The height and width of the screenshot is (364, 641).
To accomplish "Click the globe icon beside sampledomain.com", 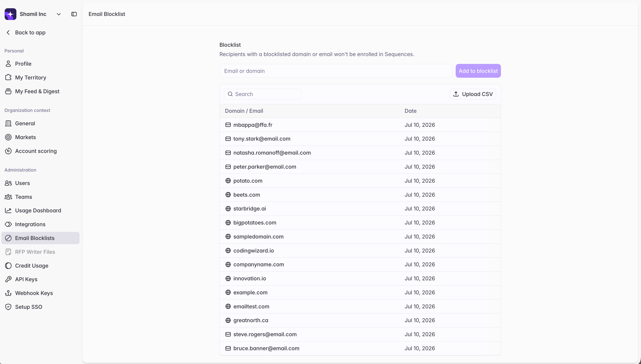I will point(228,237).
